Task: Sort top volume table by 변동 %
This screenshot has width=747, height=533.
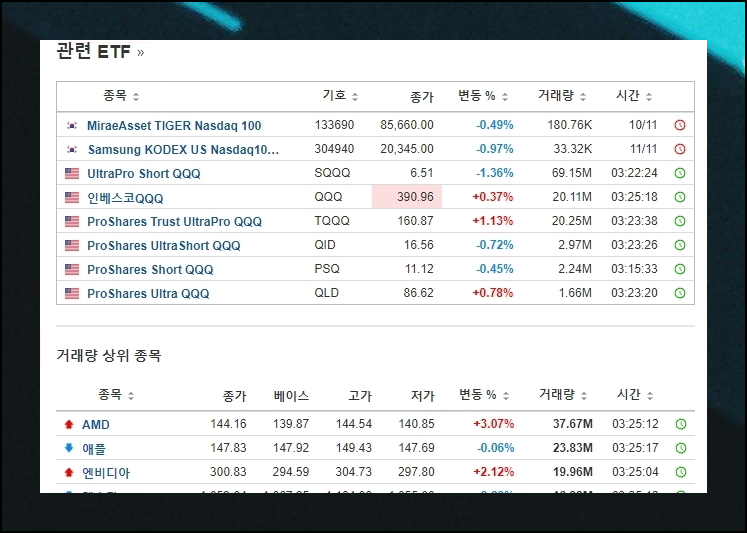Action: [x=484, y=395]
